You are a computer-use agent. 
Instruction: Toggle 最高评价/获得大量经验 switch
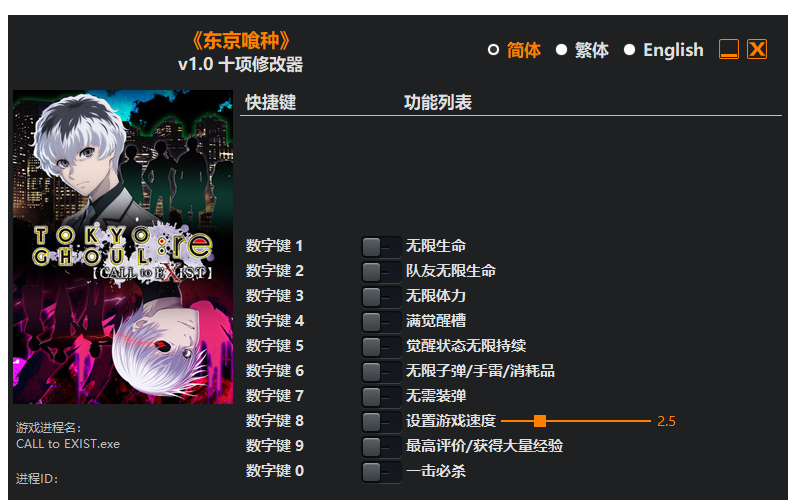[x=382, y=447]
